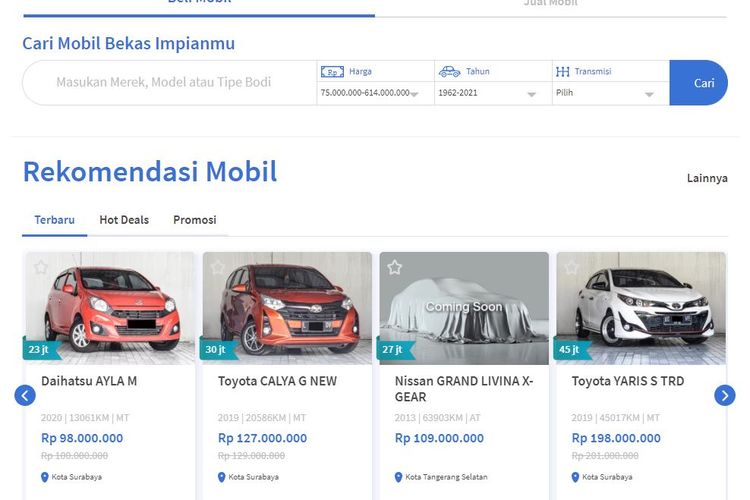Open the white Toyota YARIS photo
The height and width of the screenshot is (500, 750).
(640, 307)
